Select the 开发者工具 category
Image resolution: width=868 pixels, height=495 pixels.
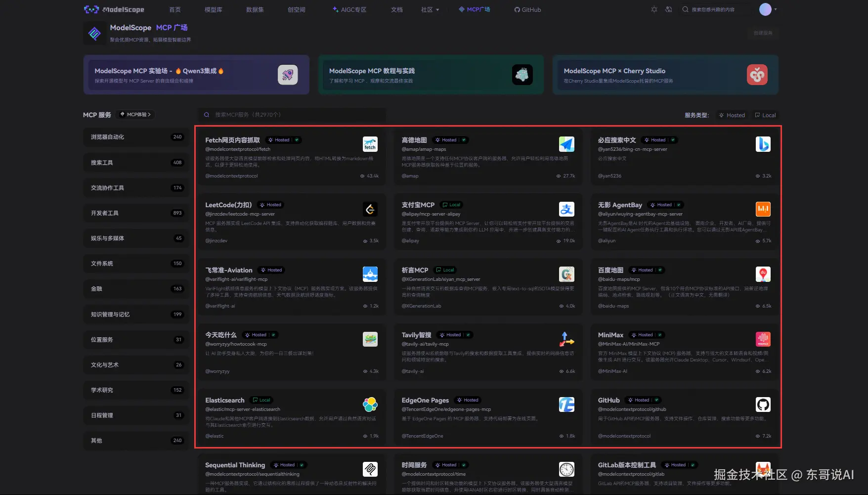pos(136,213)
